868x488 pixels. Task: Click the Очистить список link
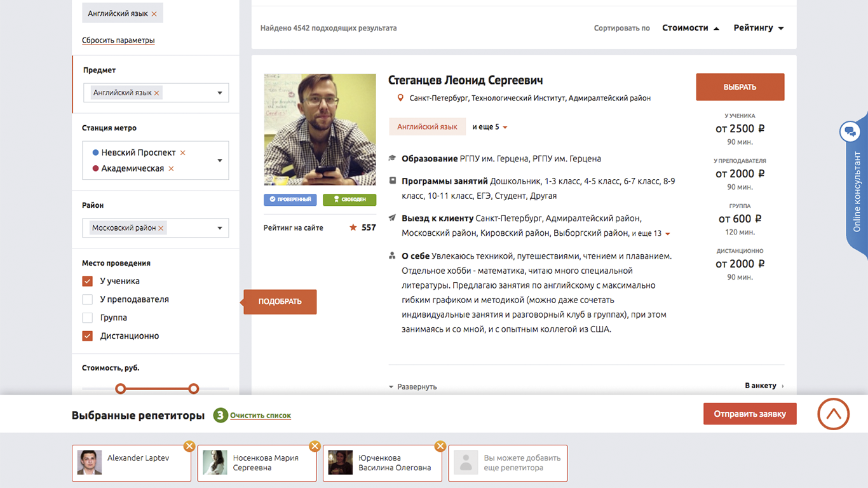(x=261, y=416)
